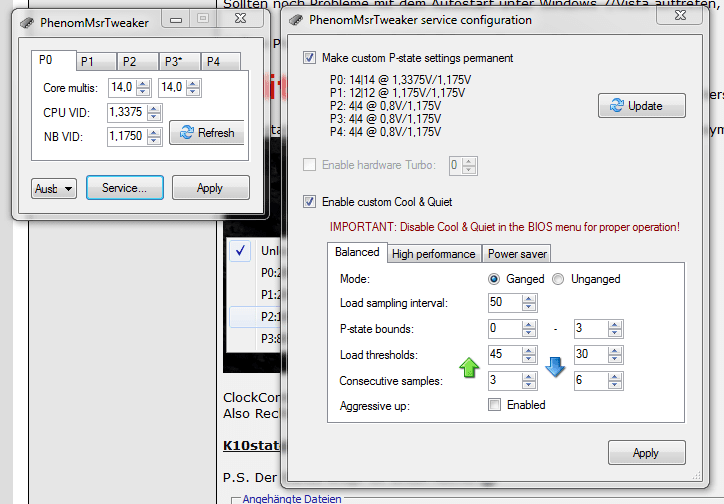
Task: Click Apply in the main PhenomMsrTweaker window
Action: (211, 188)
